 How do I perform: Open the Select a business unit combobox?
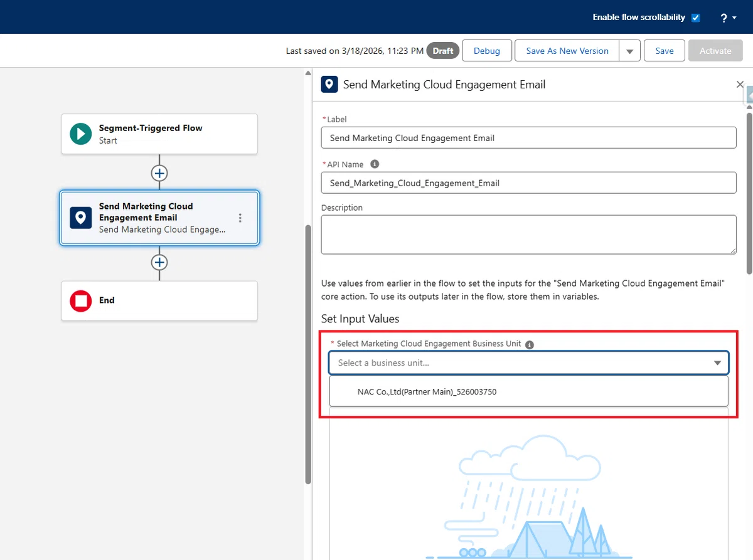pos(528,362)
